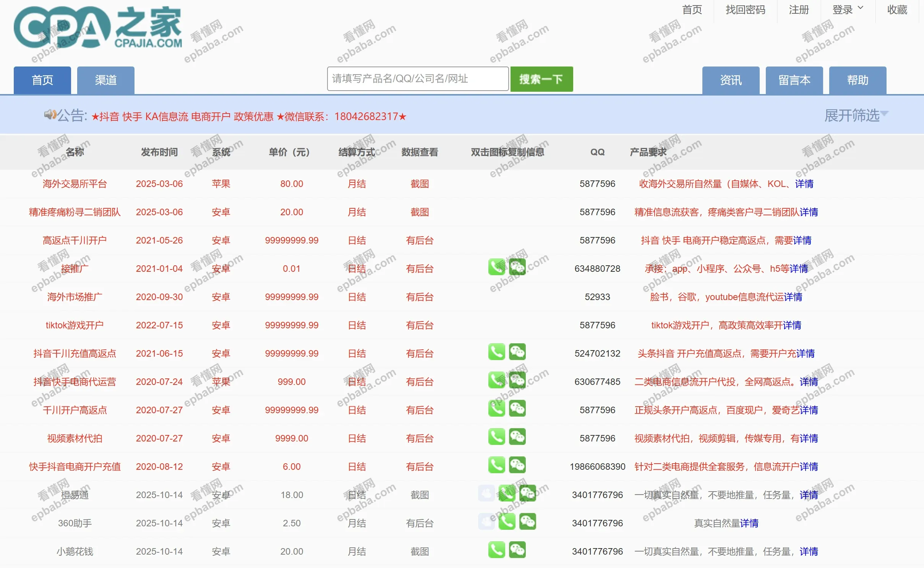This screenshot has width=924, height=568.
Task: Focus the product name search field
Action: [417, 79]
